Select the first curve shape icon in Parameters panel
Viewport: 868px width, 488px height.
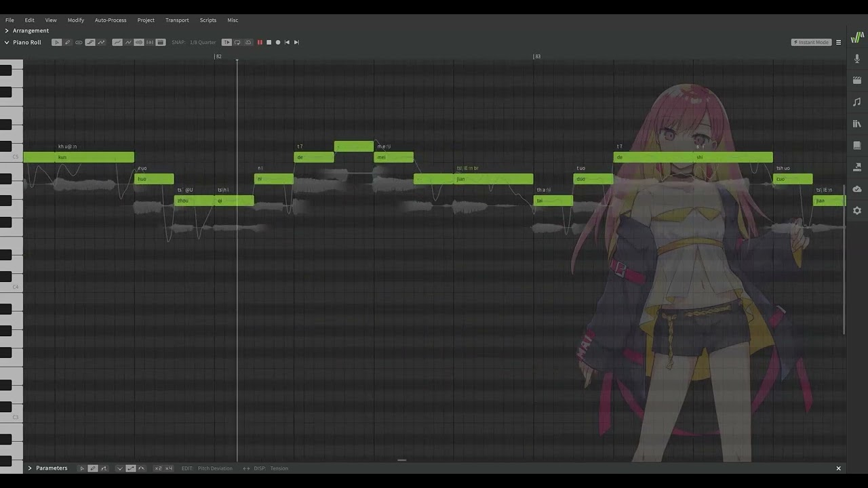[x=120, y=468]
